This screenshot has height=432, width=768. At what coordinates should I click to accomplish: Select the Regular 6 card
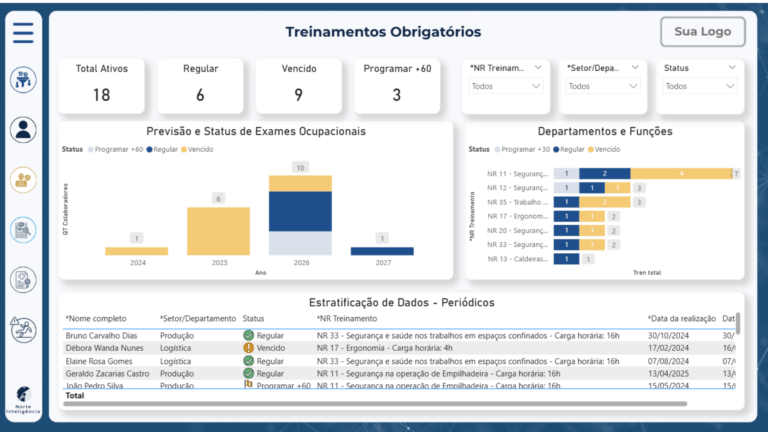(200, 86)
